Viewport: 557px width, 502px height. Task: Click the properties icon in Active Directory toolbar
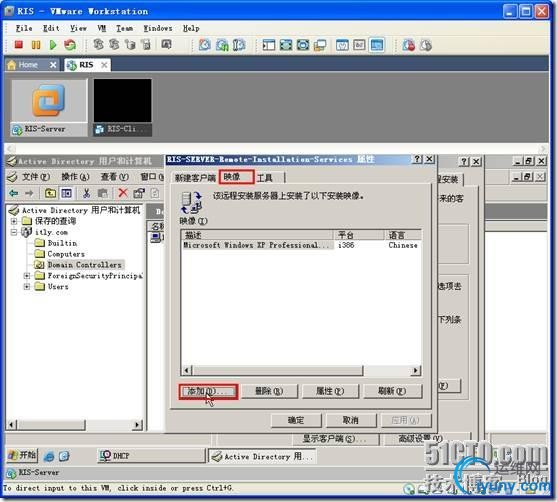pyautogui.click(x=139, y=193)
